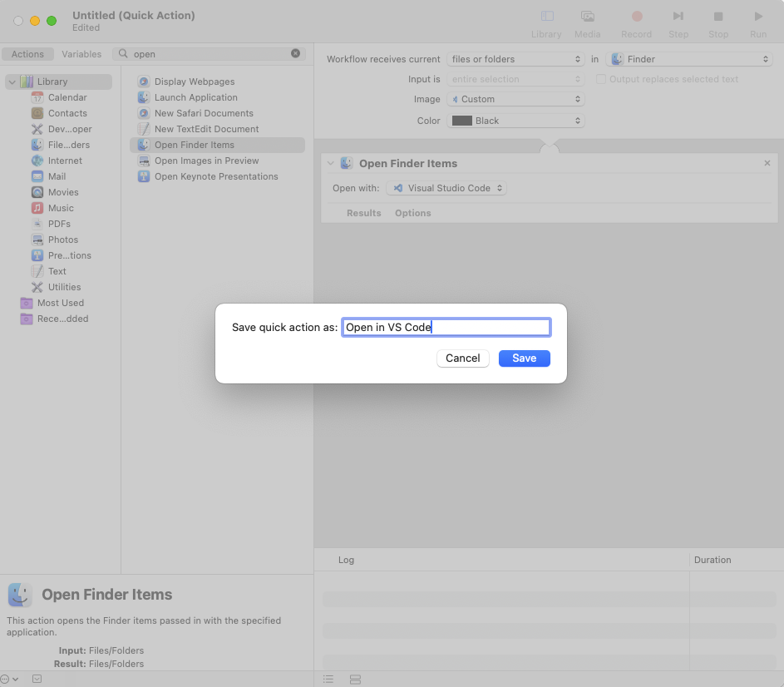784x687 pixels.
Task: Open the Visual Studio Code app dropdown
Action: 446,188
